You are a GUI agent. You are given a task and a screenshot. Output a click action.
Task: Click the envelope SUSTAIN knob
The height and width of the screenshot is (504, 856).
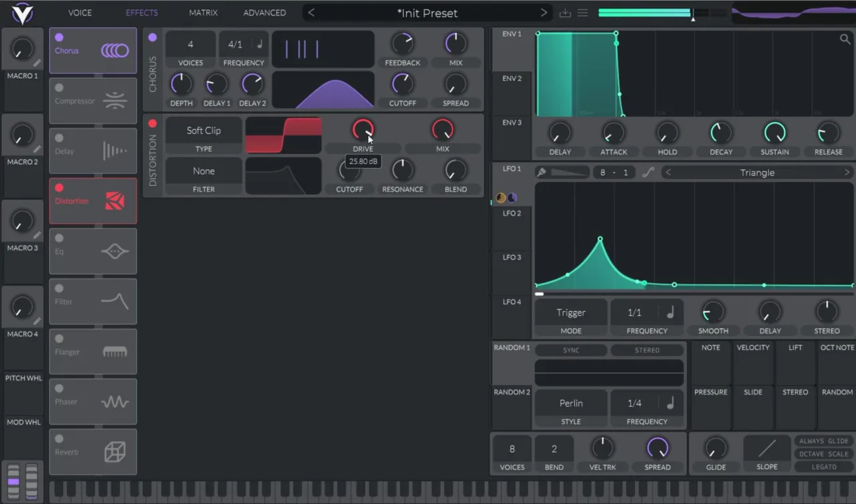(x=774, y=132)
